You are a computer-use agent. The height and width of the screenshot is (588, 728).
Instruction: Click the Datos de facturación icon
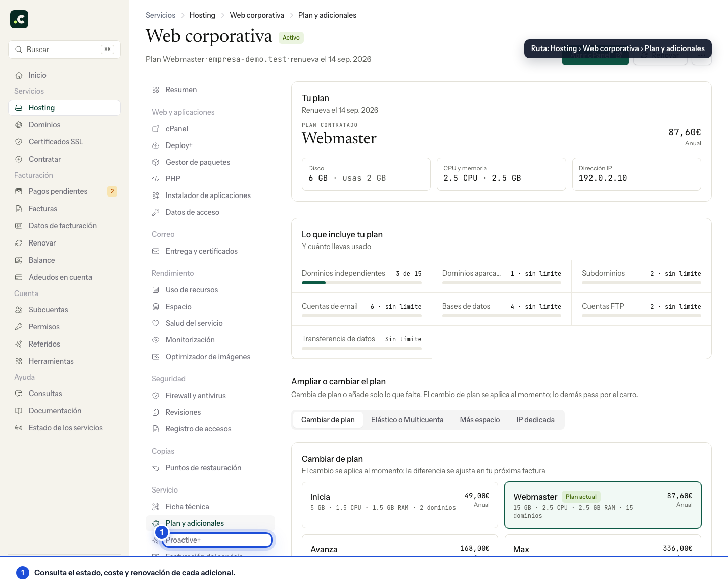[19, 226]
